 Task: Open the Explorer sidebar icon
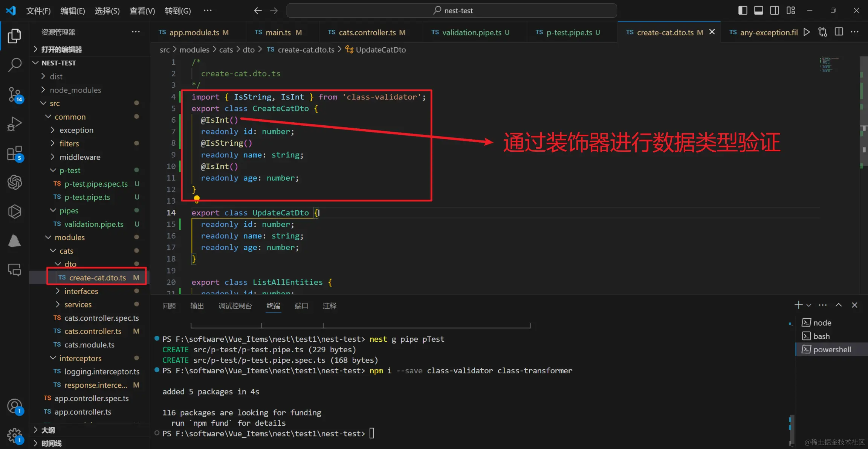[15, 36]
